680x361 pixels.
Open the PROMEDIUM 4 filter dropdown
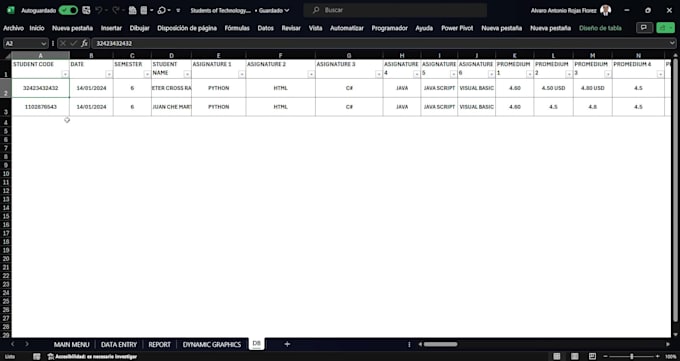pos(660,74)
